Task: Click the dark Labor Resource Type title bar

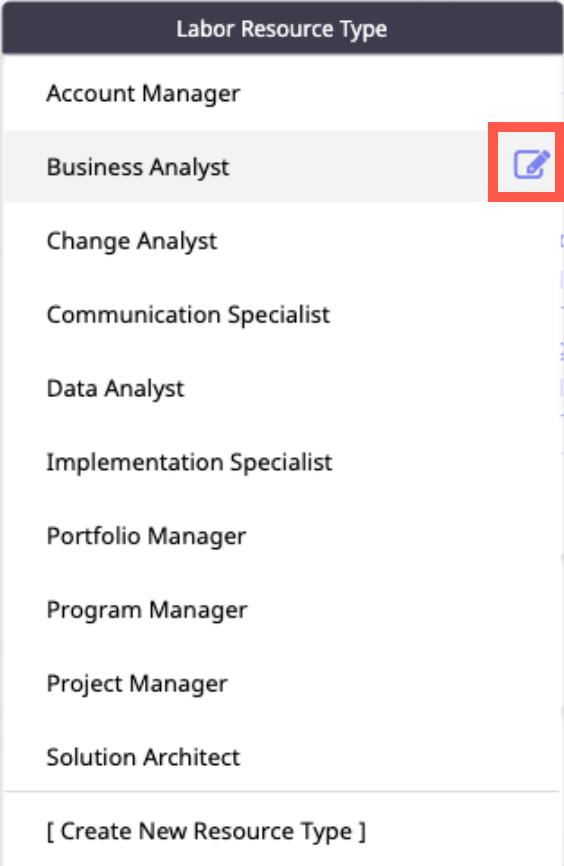Action: tap(282, 29)
